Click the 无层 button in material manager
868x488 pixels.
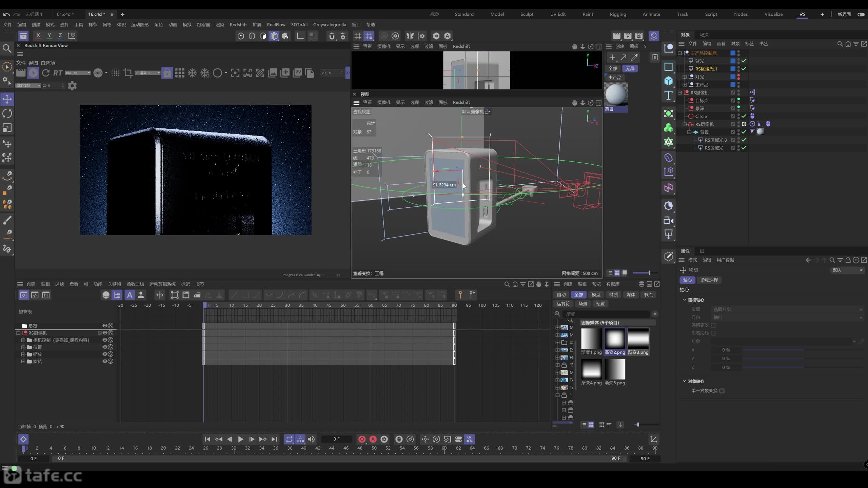(630, 68)
